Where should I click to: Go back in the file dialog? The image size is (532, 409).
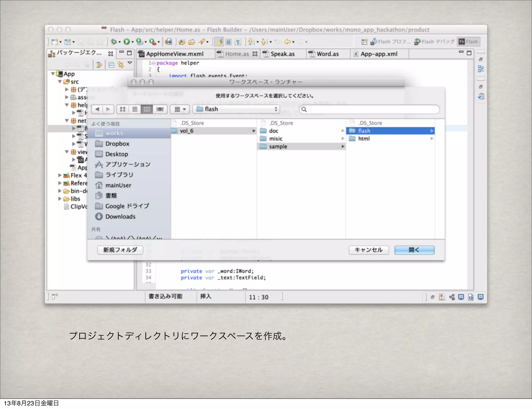[97, 109]
